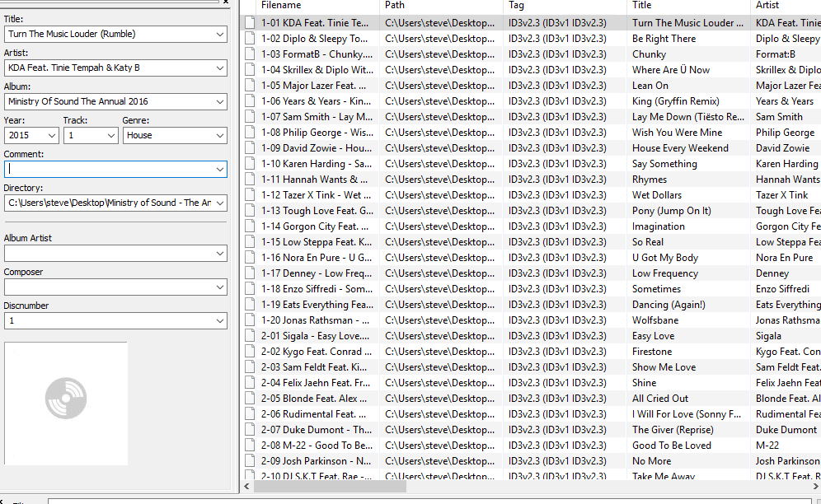Click title cell 'Wolfsbane'
The width and height of the screenshot is (821, 504).
tap(655, 320)
